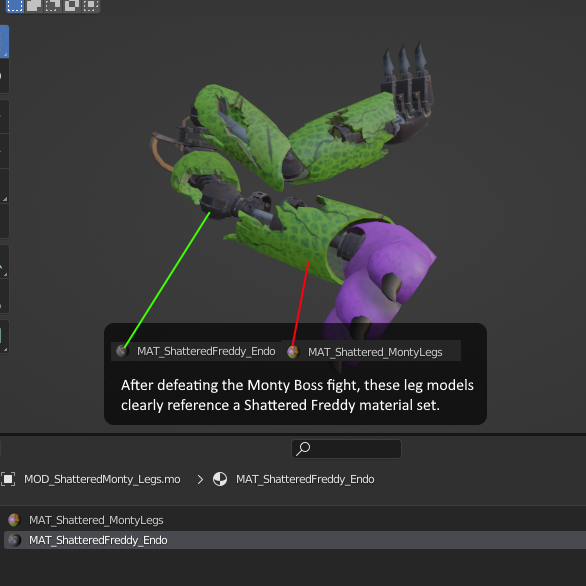Choose the Set New Selection mode icon
The height and width of the screenshot is (586, 586).
[15, 5]
